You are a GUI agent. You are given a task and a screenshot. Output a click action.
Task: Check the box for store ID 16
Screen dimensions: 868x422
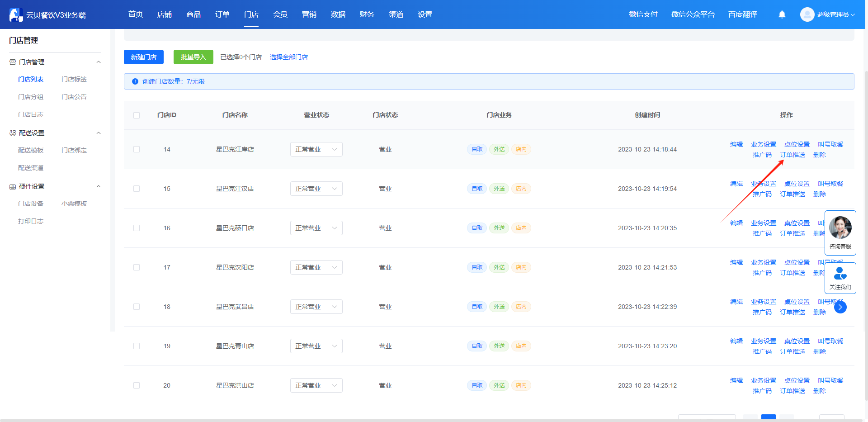[137, 228]
